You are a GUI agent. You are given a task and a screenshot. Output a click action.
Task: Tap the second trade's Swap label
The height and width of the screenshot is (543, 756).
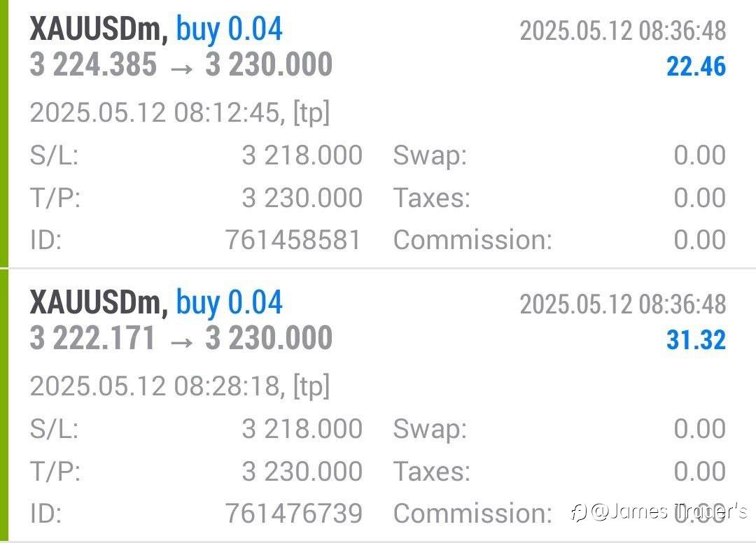pos(429,428)
